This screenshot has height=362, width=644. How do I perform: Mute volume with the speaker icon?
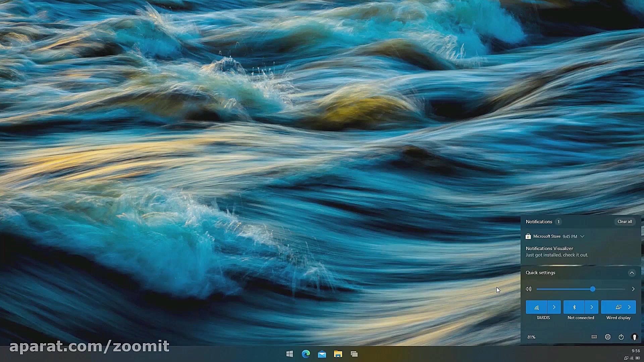point(529,289)
